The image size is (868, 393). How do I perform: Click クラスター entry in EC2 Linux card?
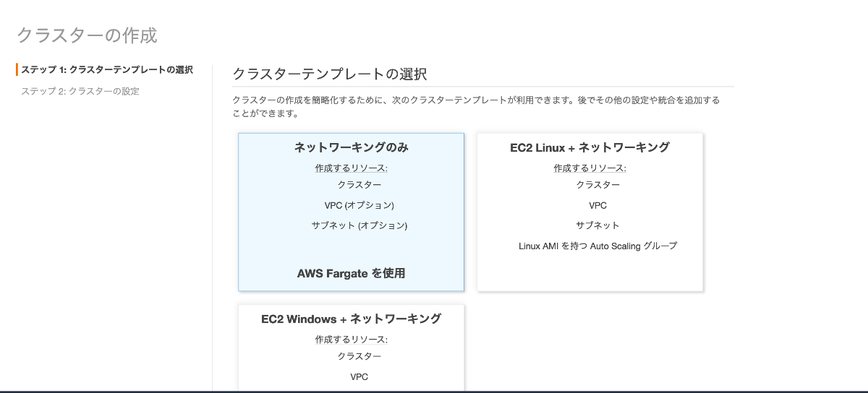coord(598,185)
